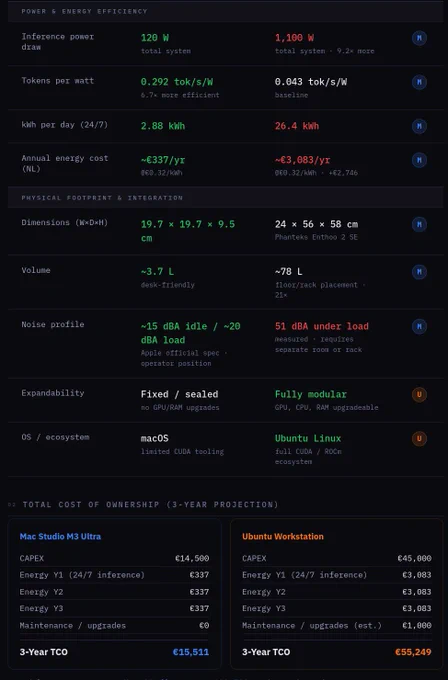Select the M badge in Volume row
Image resolution: width=448 pixels, height=680 pixels.
coord(419,272)
